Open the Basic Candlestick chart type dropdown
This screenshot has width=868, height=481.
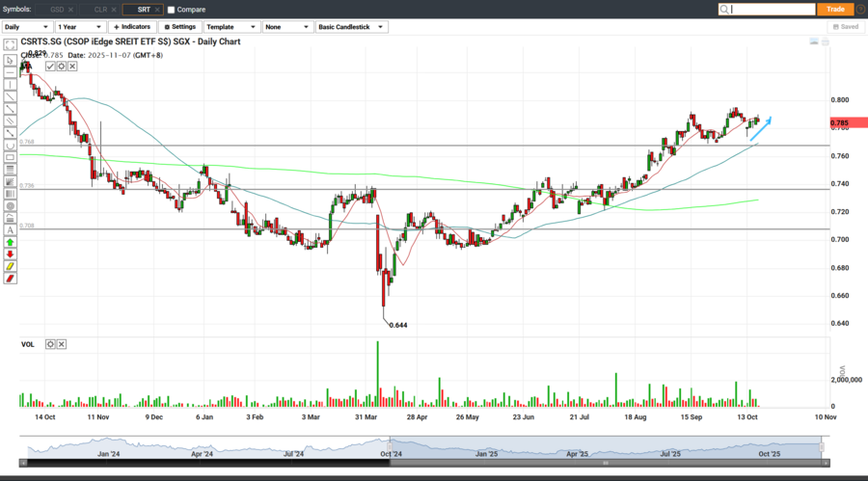(352, 27)
